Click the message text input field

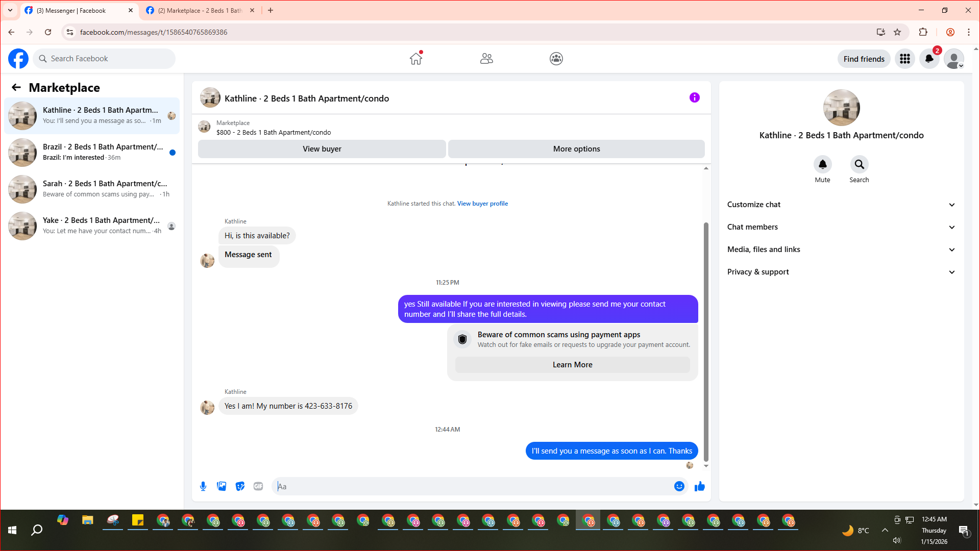472,486
